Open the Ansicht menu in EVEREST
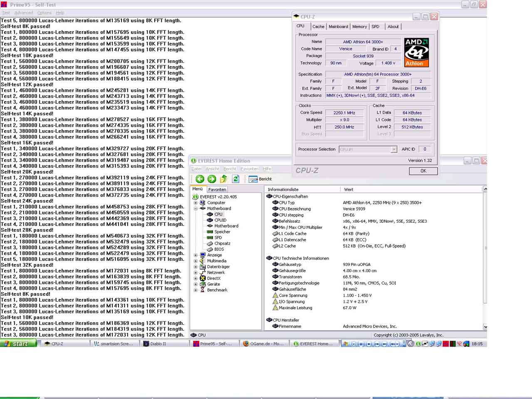The image size is (532, 399). 212,169
